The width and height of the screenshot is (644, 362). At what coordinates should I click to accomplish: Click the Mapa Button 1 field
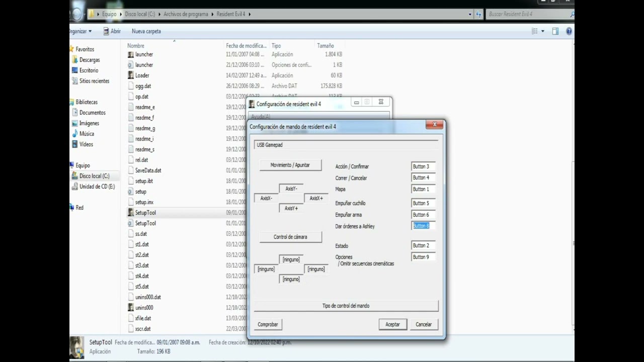point(423,189)
